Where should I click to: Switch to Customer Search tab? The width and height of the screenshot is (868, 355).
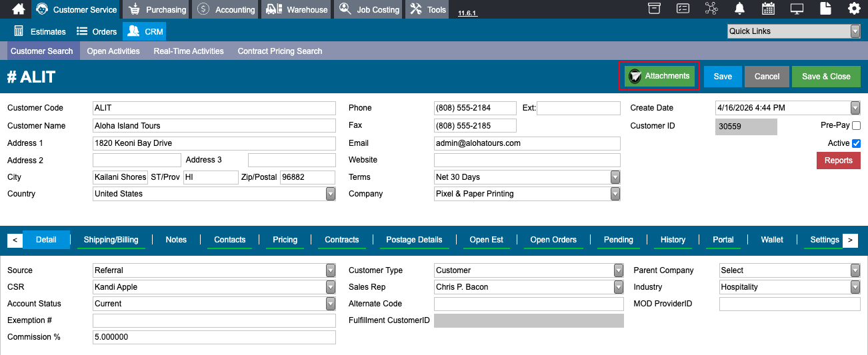click(42, 51)
